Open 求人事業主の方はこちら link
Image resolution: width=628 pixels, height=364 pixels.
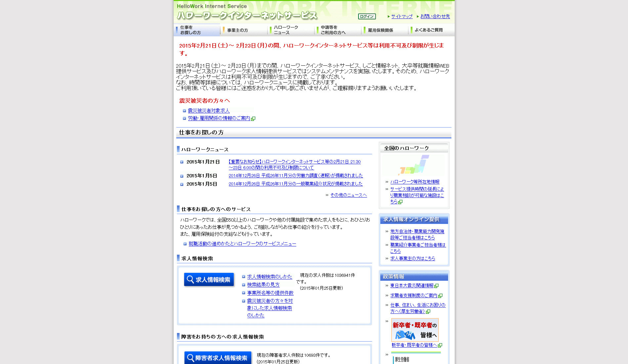point(413,259)
